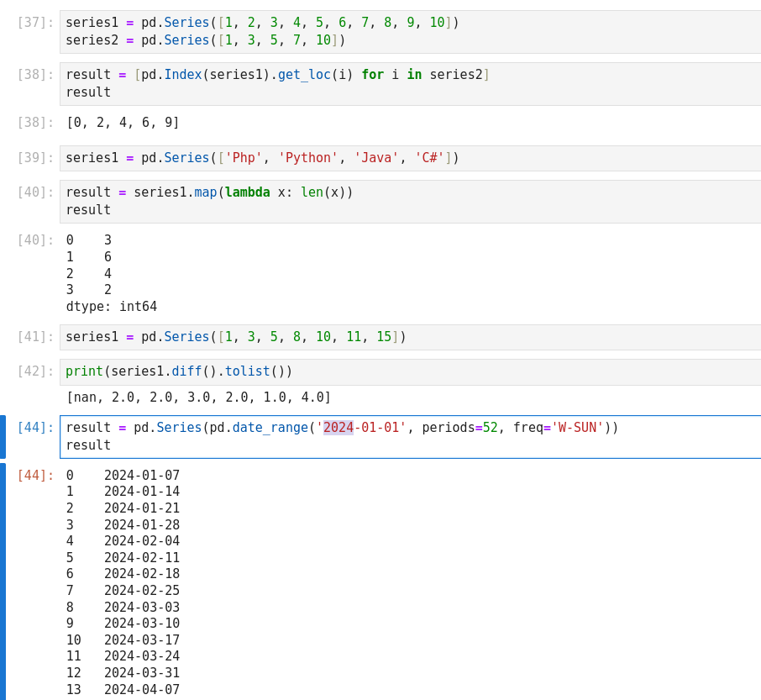Click the [40]: output prompt label

tap(35, 240)
